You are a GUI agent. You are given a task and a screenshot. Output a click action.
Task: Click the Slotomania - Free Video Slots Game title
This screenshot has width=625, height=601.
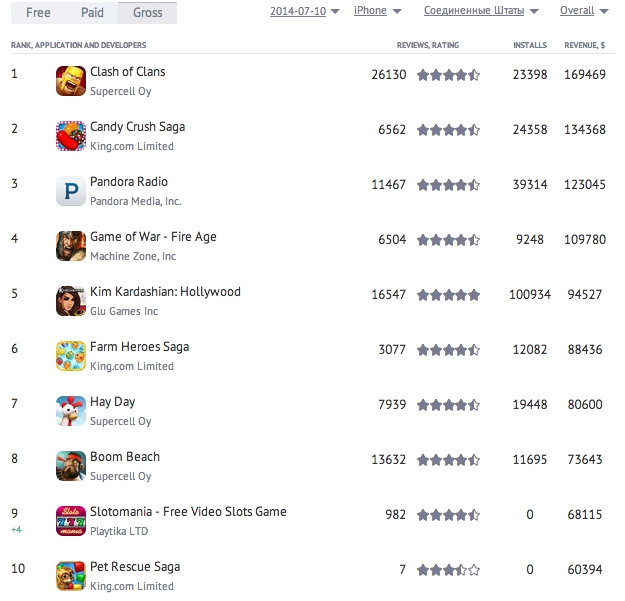(188, 511)
